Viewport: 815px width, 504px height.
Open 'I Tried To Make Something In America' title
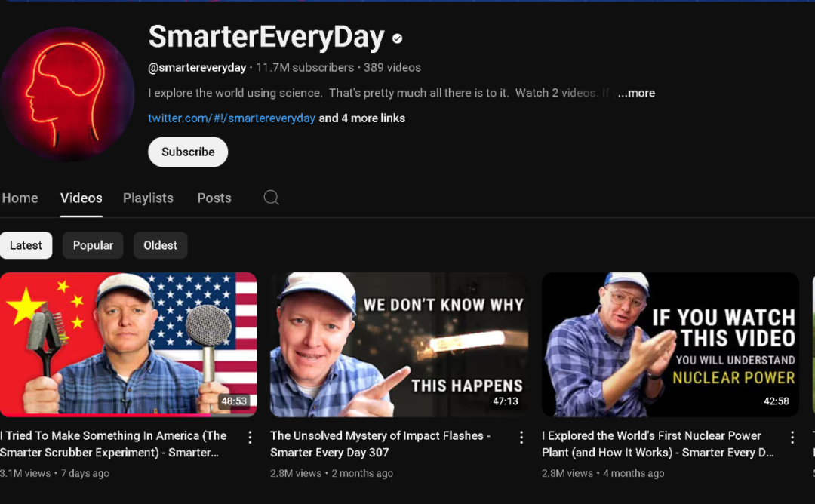(x=113, y=444)
